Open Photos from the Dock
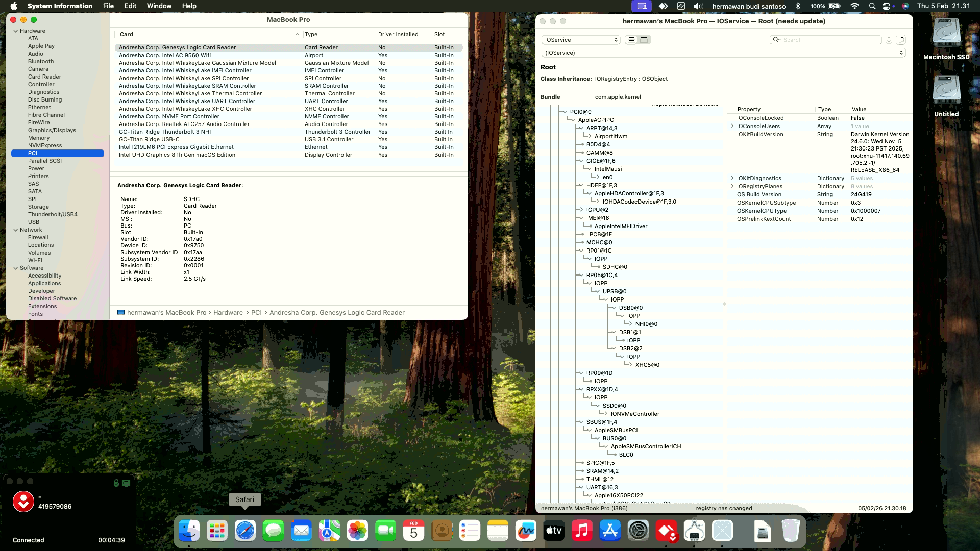The width and height of the screenshot is (980, 551). [357, 531]
